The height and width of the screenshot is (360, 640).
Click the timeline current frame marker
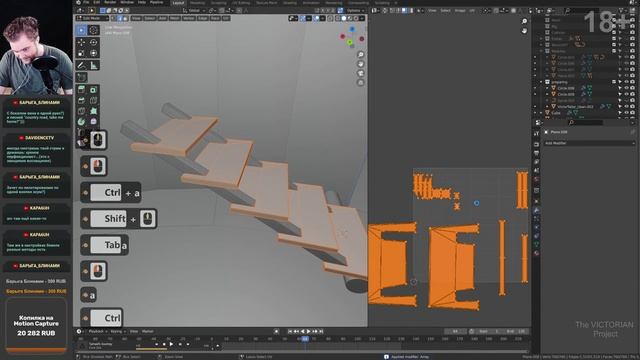pos(305,339)
